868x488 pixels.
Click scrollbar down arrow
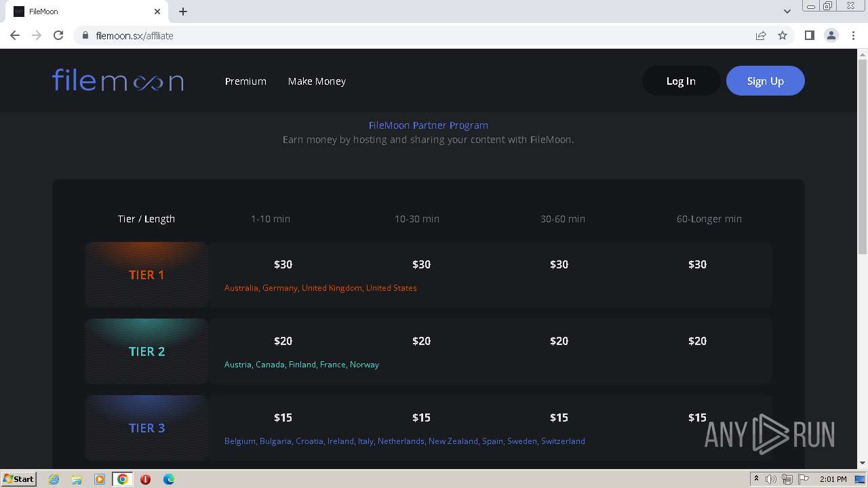(863, 463)
